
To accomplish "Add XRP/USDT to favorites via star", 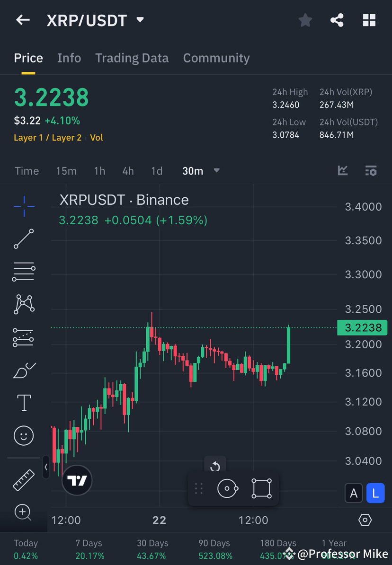I will coord(305,20).
